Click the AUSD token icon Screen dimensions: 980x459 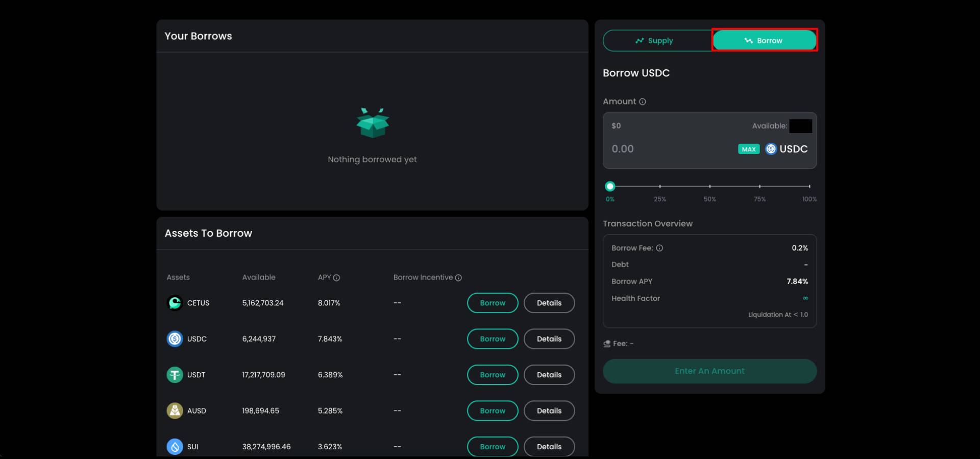coord(175,411)
